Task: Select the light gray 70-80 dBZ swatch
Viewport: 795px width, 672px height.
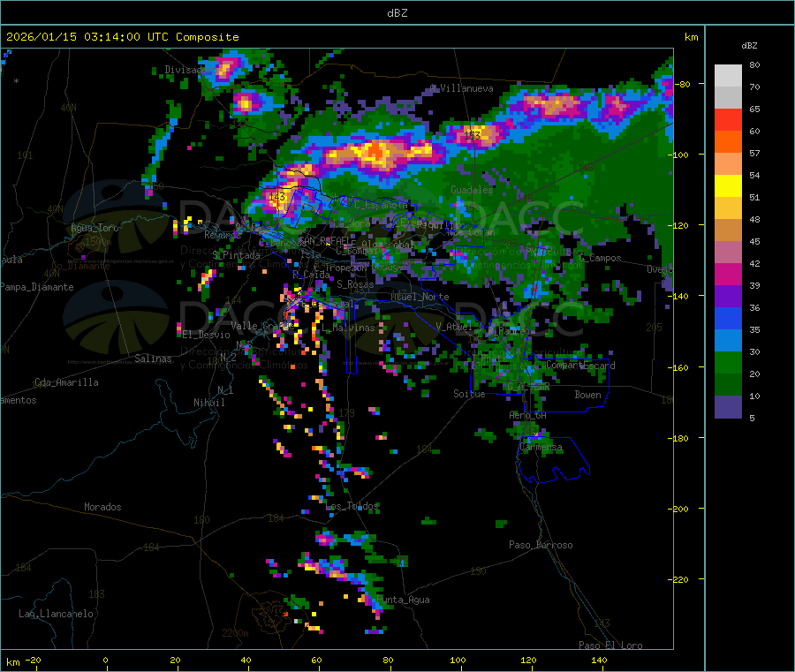Action: click(x=728, y=76)
